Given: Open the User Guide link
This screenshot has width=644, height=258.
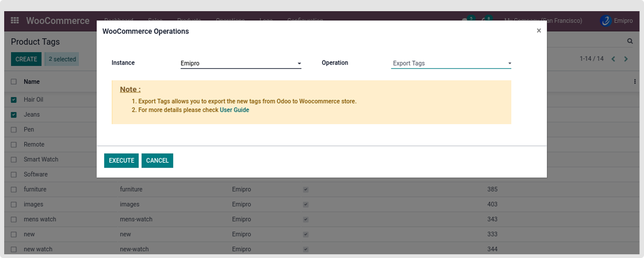Looking at the screenshot, I should click(x=235, y=110).
